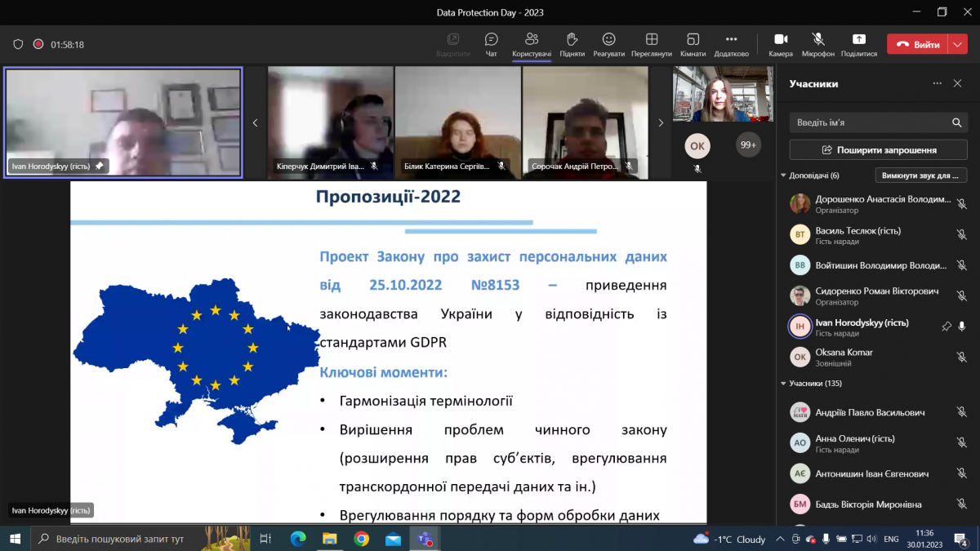Switch input language ENG indicator

(892, 539)
